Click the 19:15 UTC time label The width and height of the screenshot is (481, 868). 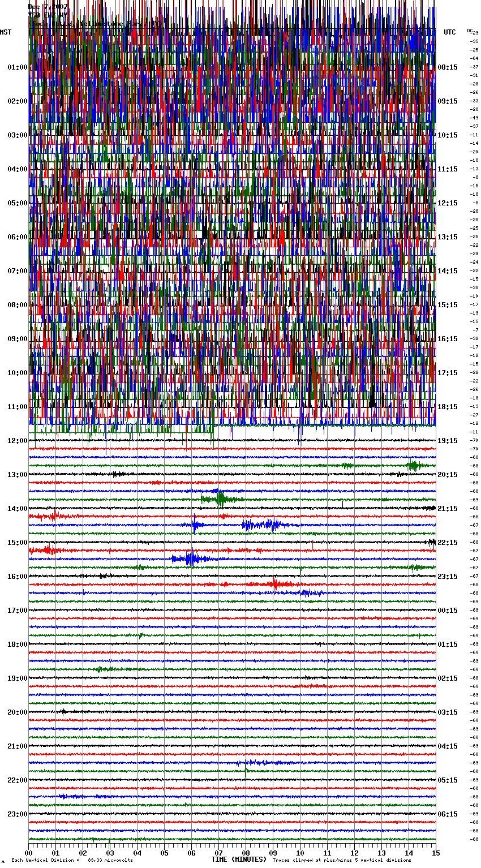[x=448, y=441]
